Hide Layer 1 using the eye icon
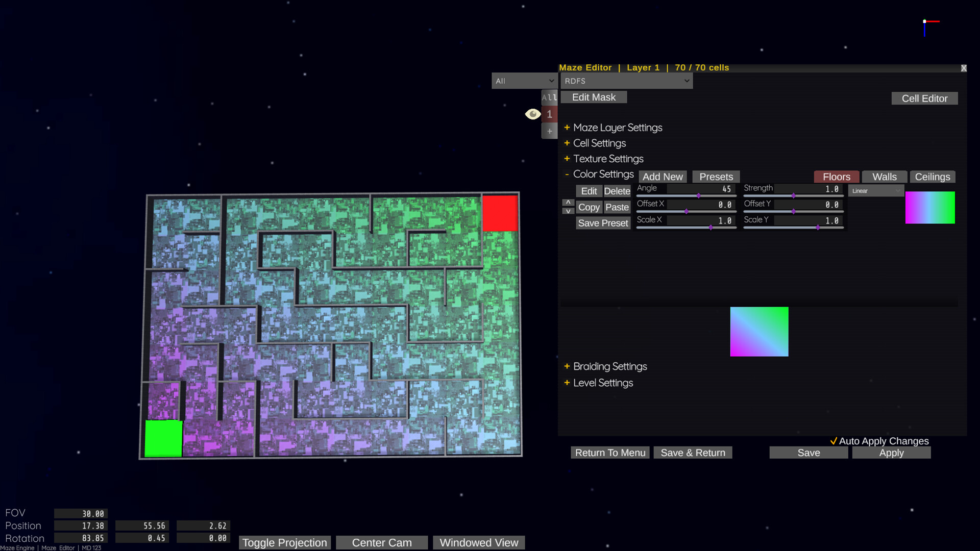This screenshot has height=551, width=980. click(533, 114)
